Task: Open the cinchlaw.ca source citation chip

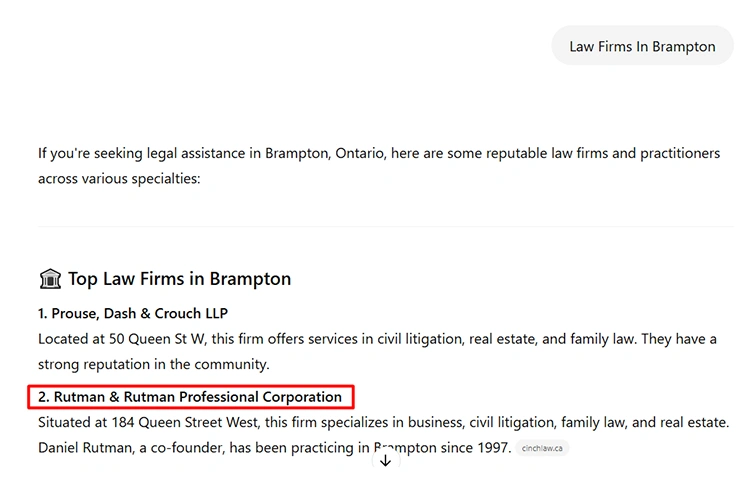Action: (543, 448)
